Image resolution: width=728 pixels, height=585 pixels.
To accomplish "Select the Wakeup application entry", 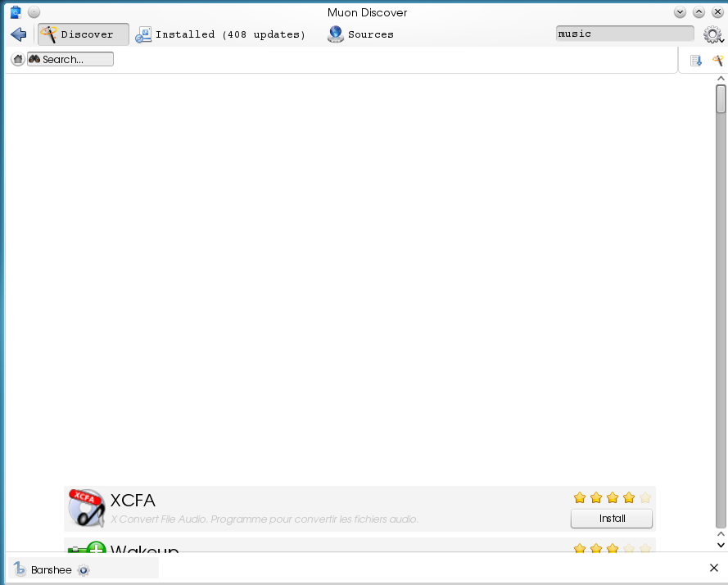I will [x=328, y=546].
